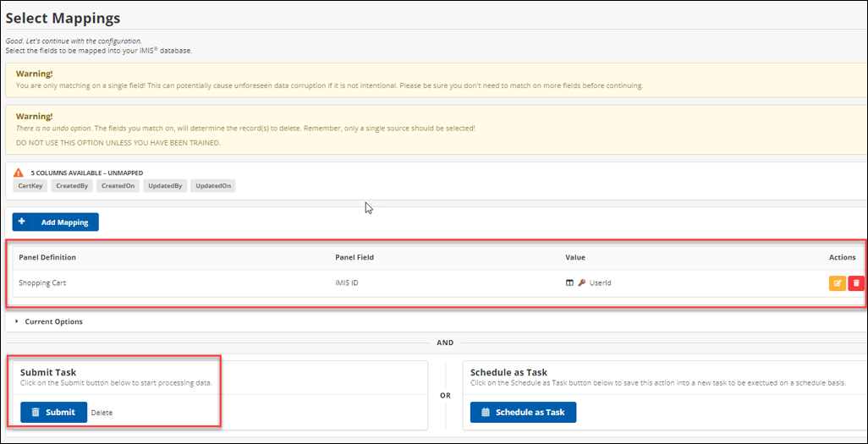This screenshot has height=444, width=868.
Task: Pick the UpdatedBy unmapped column tag
Action: tap(165, 186)
